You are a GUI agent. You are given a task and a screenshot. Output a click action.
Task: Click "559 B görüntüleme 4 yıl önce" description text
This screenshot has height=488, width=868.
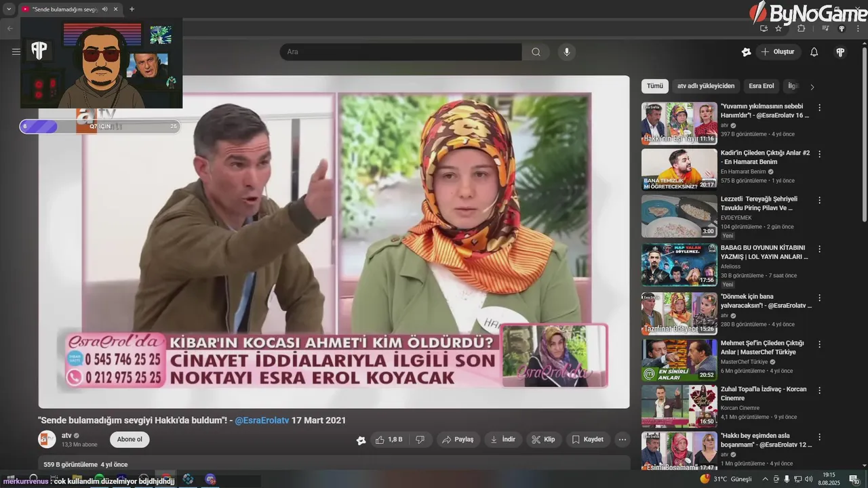[x=85, y=464]
